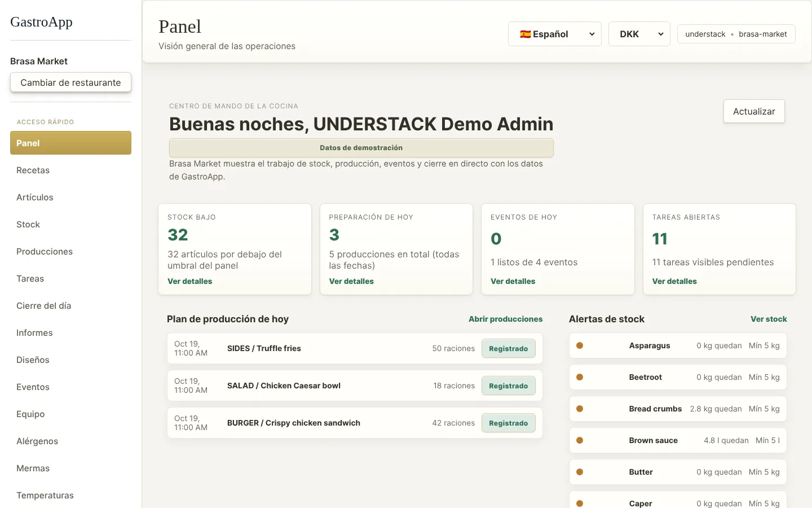This screenshot has height=508, width=812.
Task: Click the orange status dot beside Bread crumbs
Action: pos(580,409)
